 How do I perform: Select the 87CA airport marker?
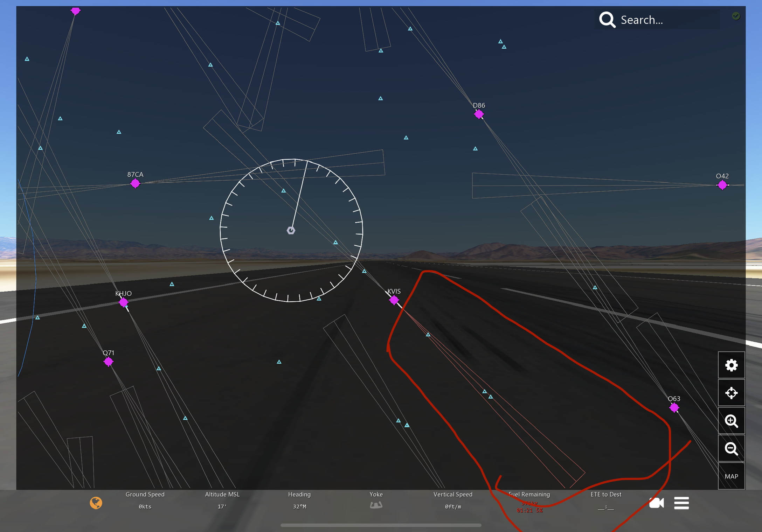[x=135, y=183]
